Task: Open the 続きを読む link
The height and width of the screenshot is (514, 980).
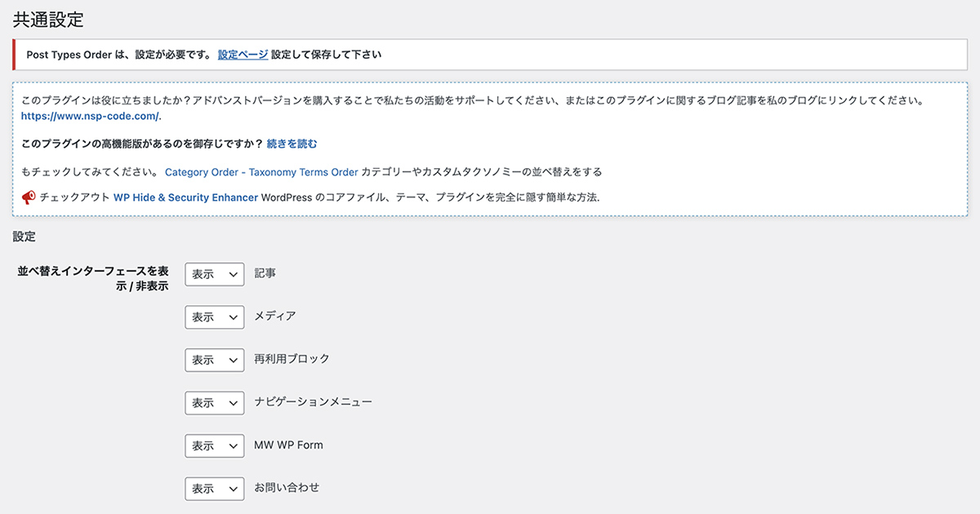Action: tap(292, 144)
